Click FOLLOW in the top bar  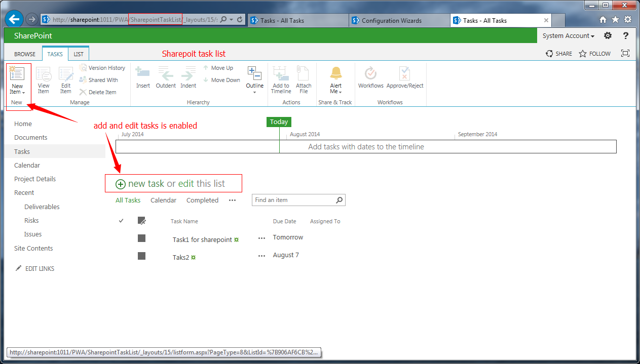point(595,54)
